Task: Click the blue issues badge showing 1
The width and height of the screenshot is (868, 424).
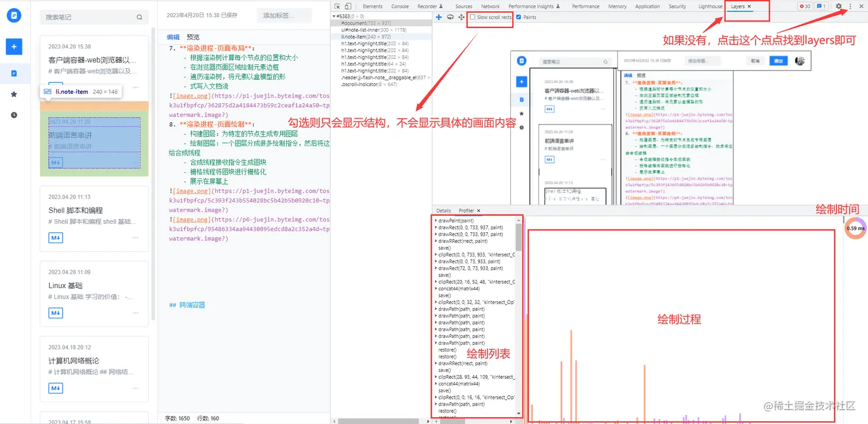Action: click(821, 6)
